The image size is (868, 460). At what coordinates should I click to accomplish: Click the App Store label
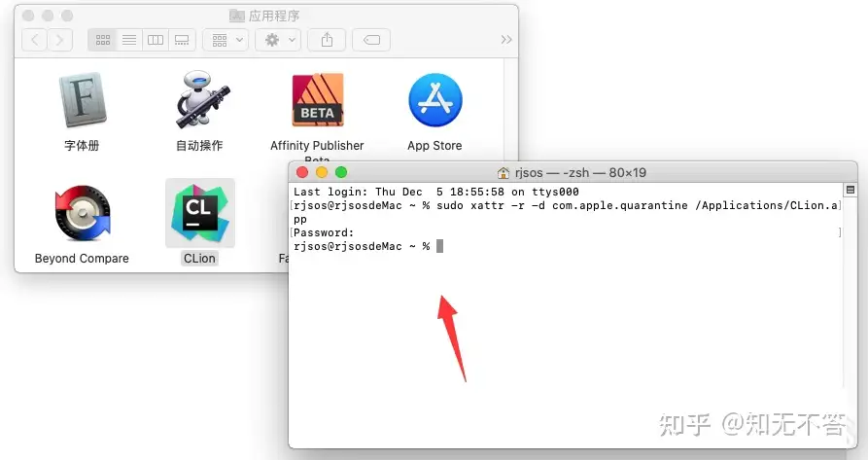[434, 146]
